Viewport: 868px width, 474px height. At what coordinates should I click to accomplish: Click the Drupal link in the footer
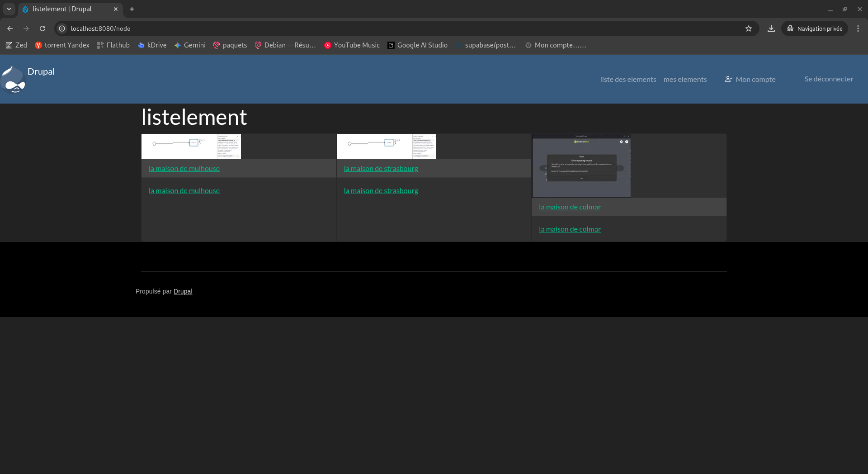(x=183, y=291)
